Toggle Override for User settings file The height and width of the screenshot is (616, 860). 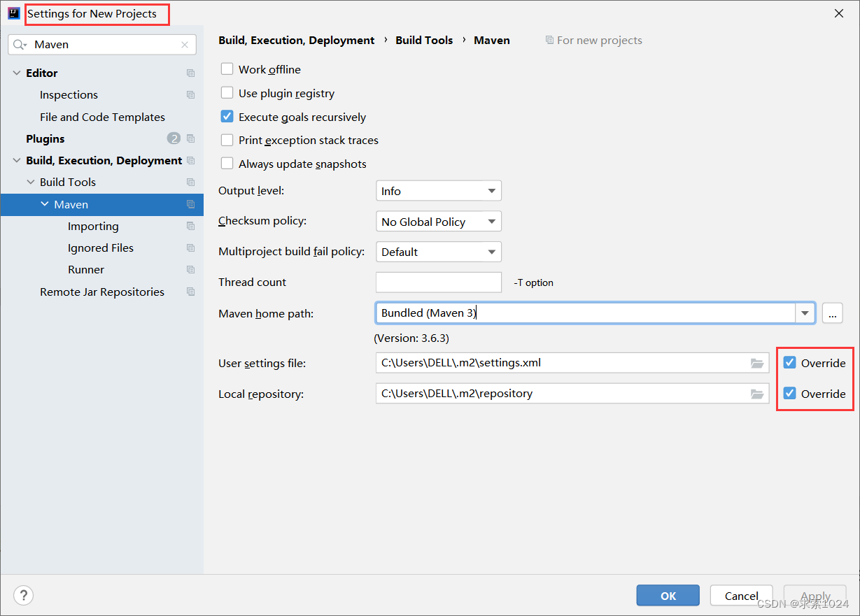(x=790, y=363)
